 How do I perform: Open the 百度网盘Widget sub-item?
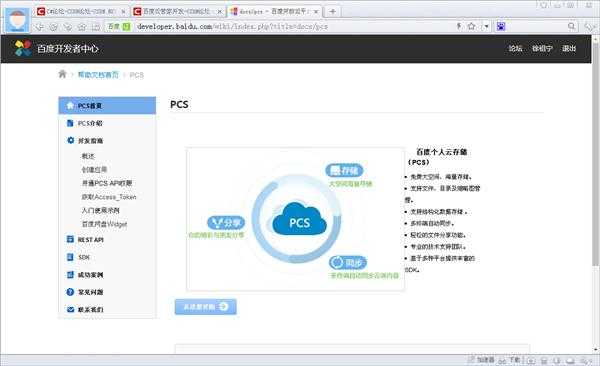click(x=104, y=224)
